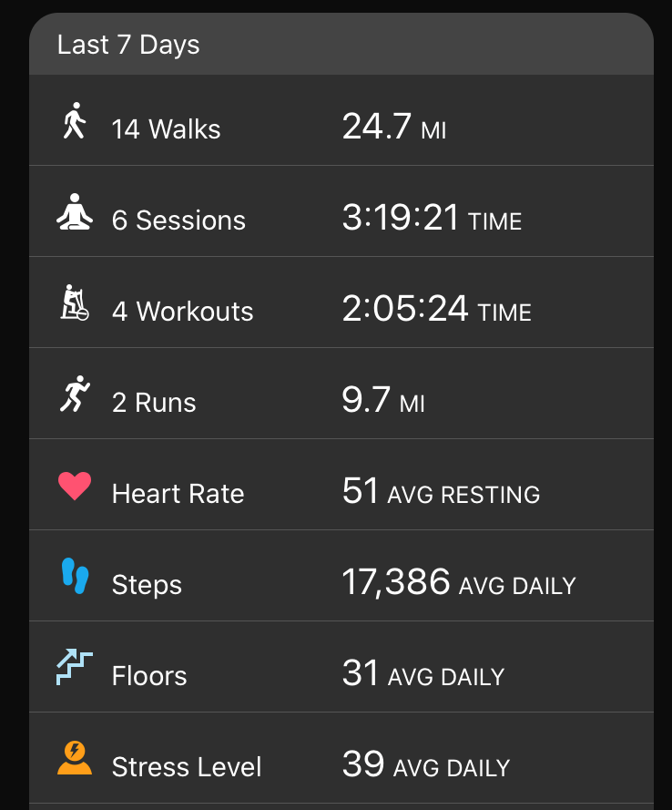Tap the pink heart icon

tap(75, 486)
